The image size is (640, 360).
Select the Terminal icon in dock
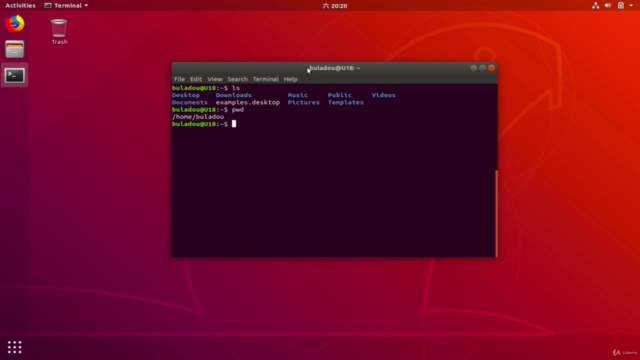click(x=15, y=76)
